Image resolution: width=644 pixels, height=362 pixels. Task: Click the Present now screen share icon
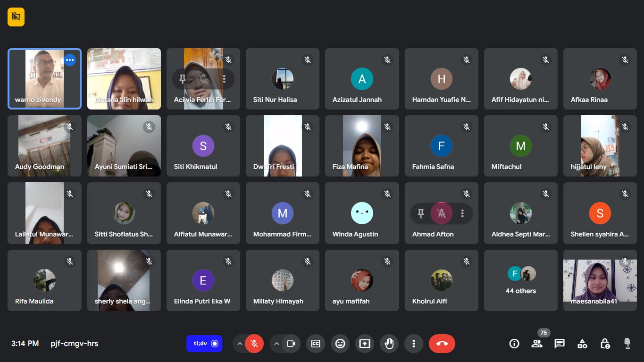click(x=365, y=344)
